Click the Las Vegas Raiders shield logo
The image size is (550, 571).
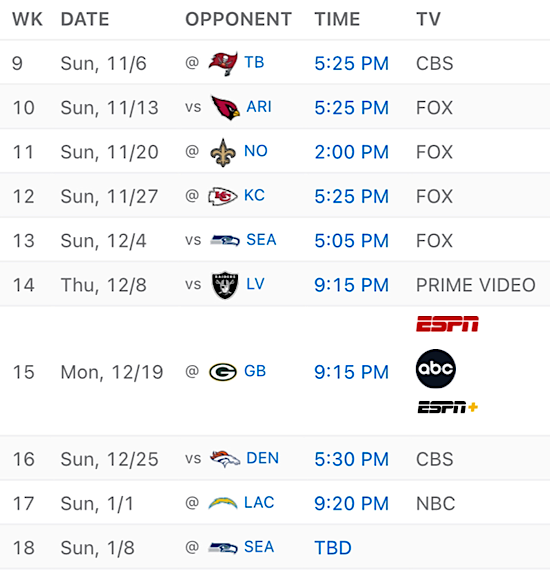pos(225,285)
